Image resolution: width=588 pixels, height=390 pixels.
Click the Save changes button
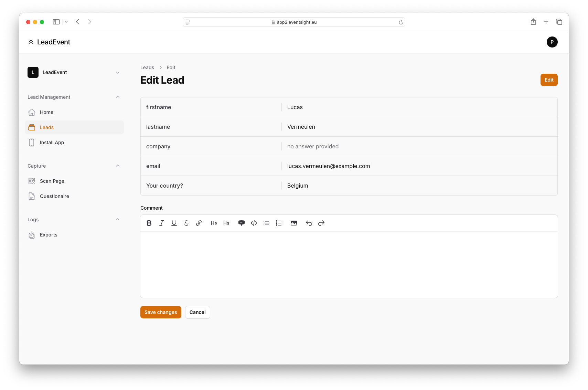[161, 312]
